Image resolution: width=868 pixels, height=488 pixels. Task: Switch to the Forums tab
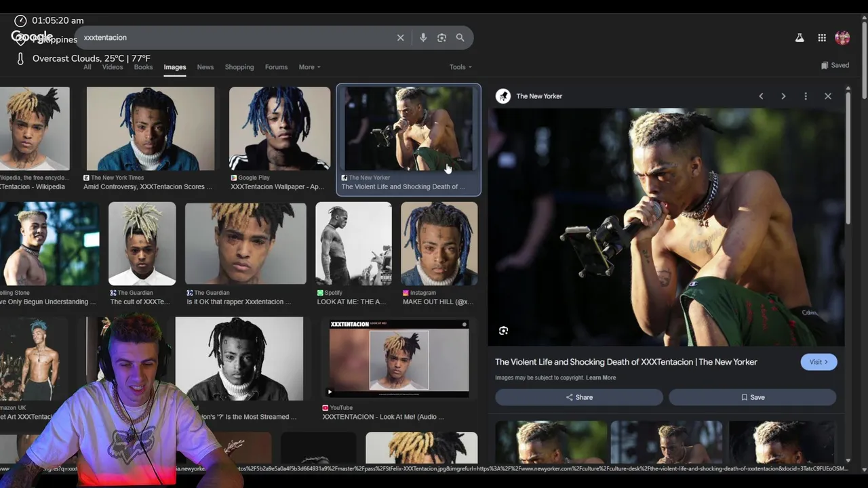[276, 67]
